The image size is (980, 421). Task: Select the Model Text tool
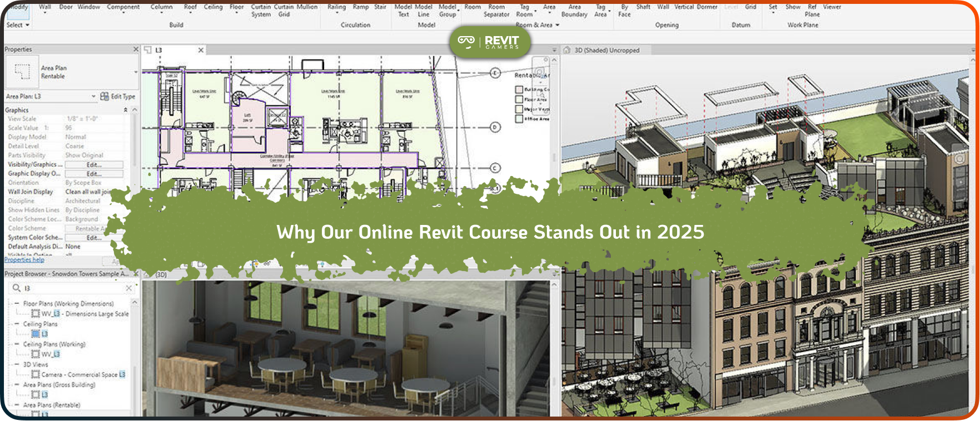(x=403, y=11)
